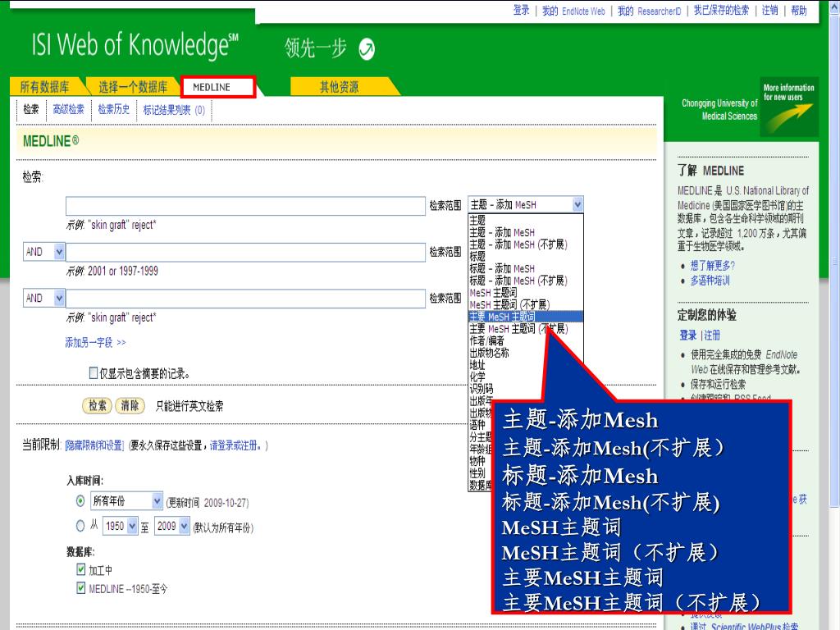Image resolution: width=840 pixels, height=630 pixels.
Task: Click the first search term input field
Action: [x=245, y=206]
